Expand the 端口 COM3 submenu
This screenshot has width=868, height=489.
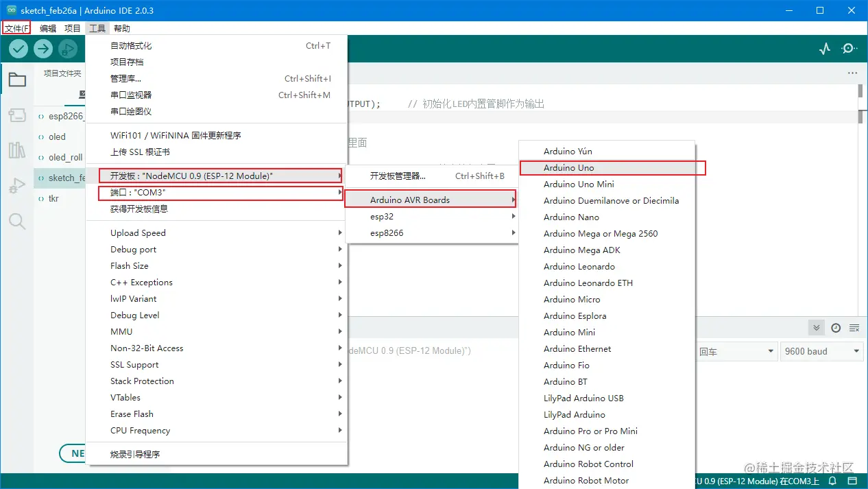(217, 193)
